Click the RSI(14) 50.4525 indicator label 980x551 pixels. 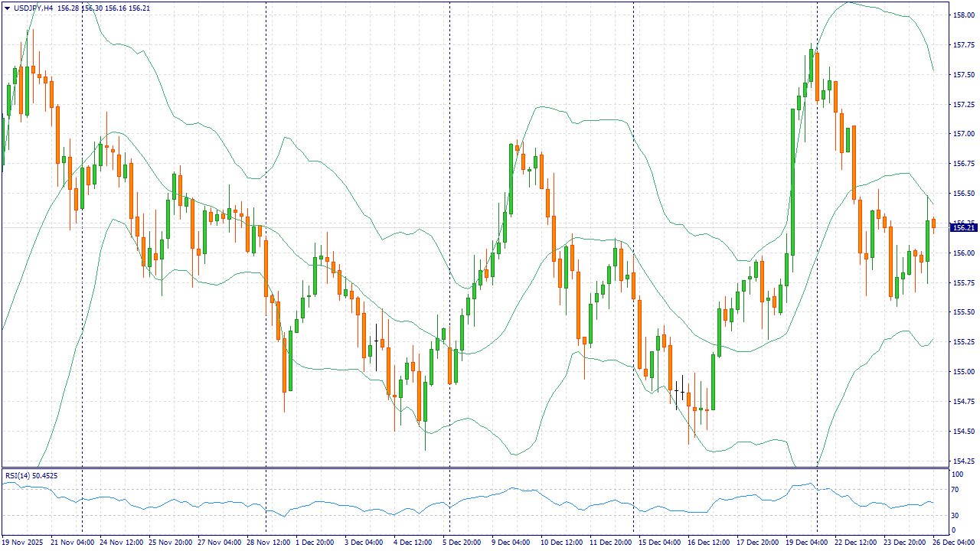tap(31, 475)
